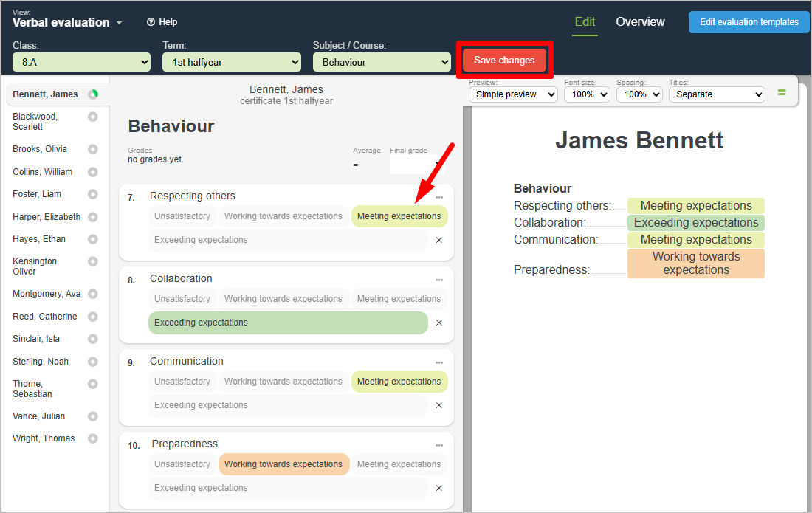
Task: Open the Subject / Course dropdown
Action: pyautogui.click(x=381, y=63)
